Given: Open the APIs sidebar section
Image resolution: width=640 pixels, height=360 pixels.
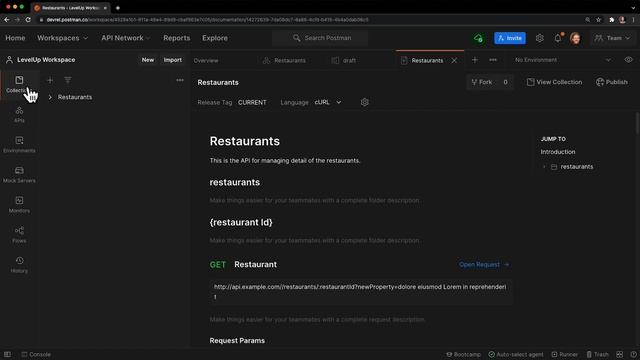Looking at the screenshot, I should pos(19,114).
